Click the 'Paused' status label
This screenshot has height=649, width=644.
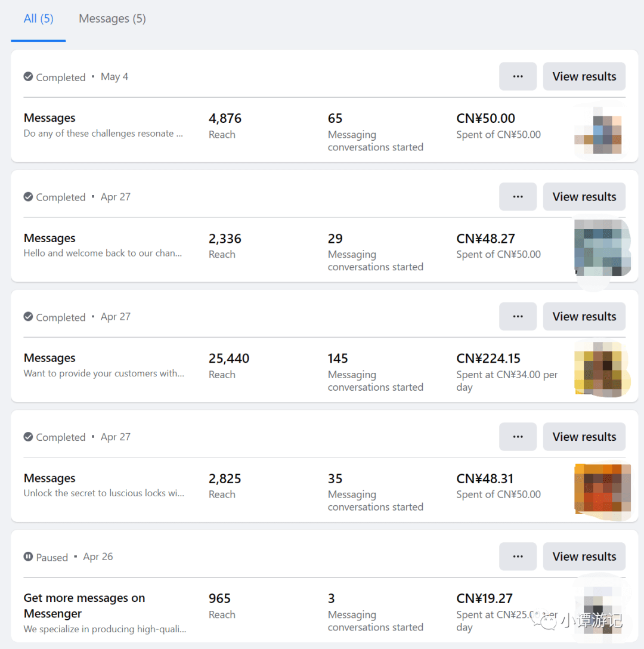[52, 558]
